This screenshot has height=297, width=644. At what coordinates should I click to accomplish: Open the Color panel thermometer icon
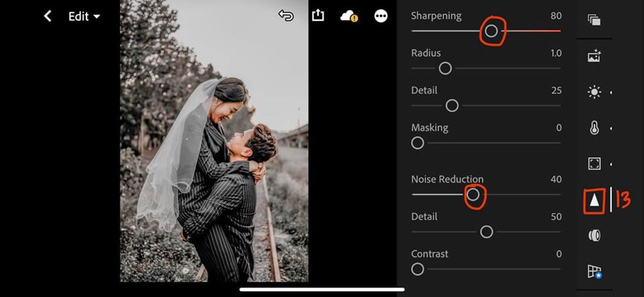(x=594, y=128)
